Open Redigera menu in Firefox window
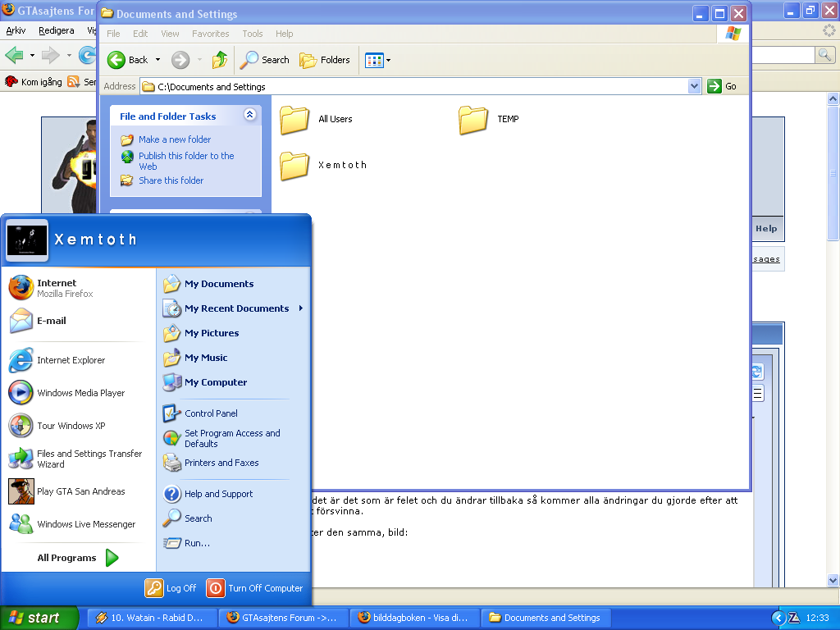Screen dimensions: 840x630 coord(57,30)
